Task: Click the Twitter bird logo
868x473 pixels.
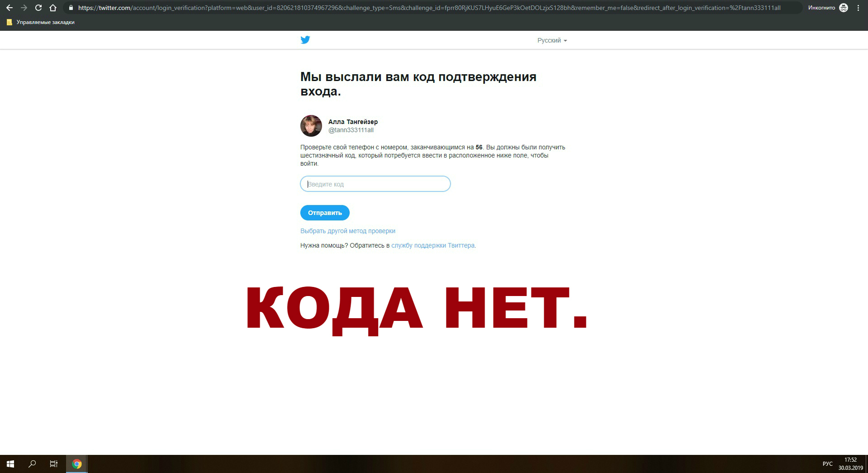Action: click(x=305, y=40)
